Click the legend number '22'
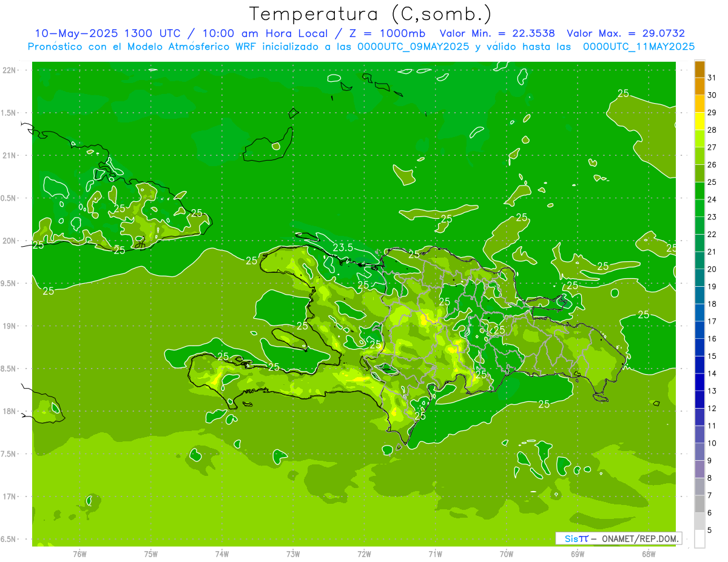Screen dimensions: 728x562 pyautogui.click(x=712, y=234)
